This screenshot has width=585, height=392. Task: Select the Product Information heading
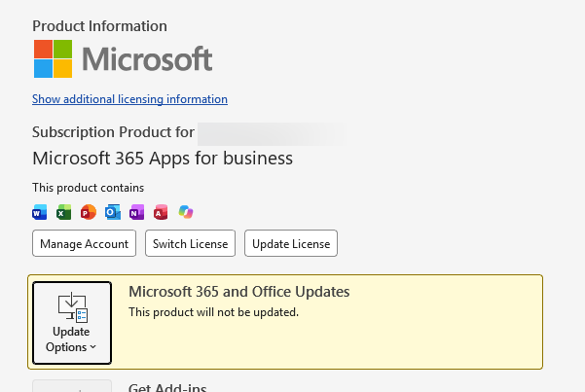99,26
